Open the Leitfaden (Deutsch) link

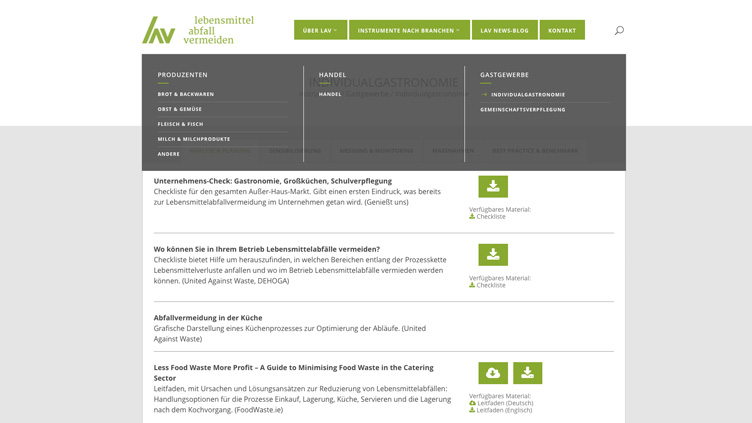505,403
